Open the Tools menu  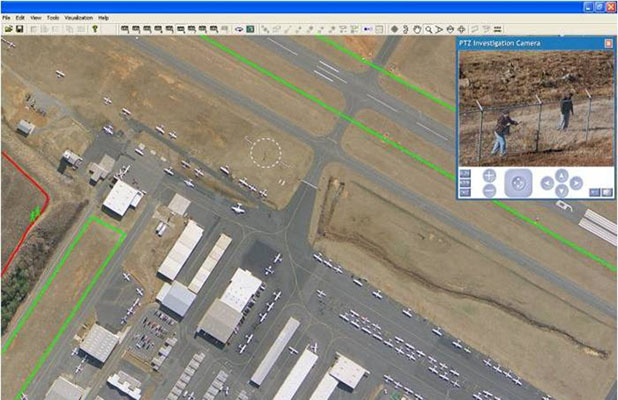53,18
